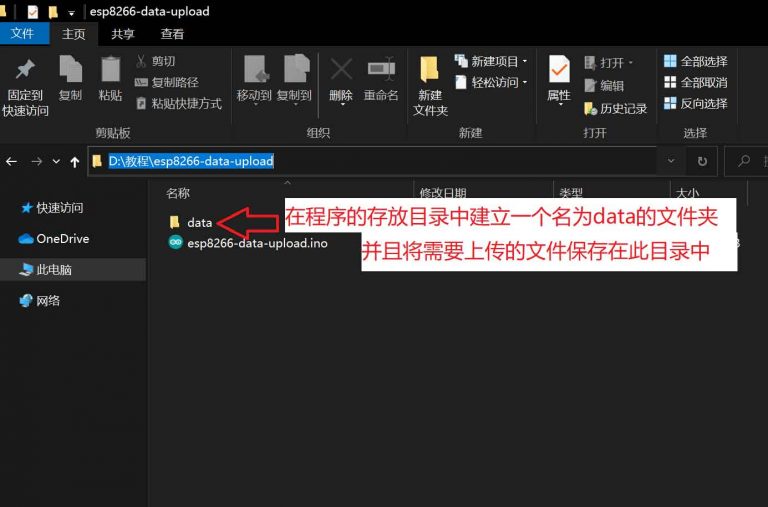The height and width of the screenshot is (507, 768).
Task: Select all items with 全部选择
Action: 695,62
